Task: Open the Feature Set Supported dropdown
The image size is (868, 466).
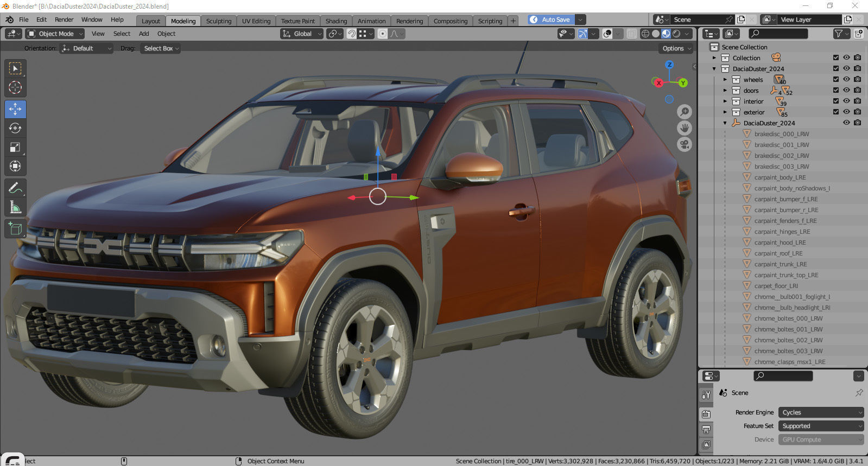Action: pos(821,426)
